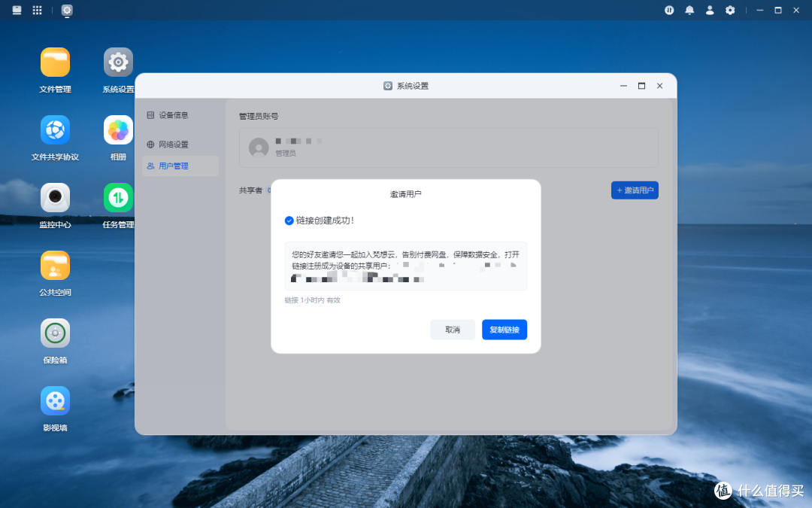Image resolution: width=812 pixels, height=508 pixels.
Task: Open 任务管理 desktop icon
Action: (118, 197)
